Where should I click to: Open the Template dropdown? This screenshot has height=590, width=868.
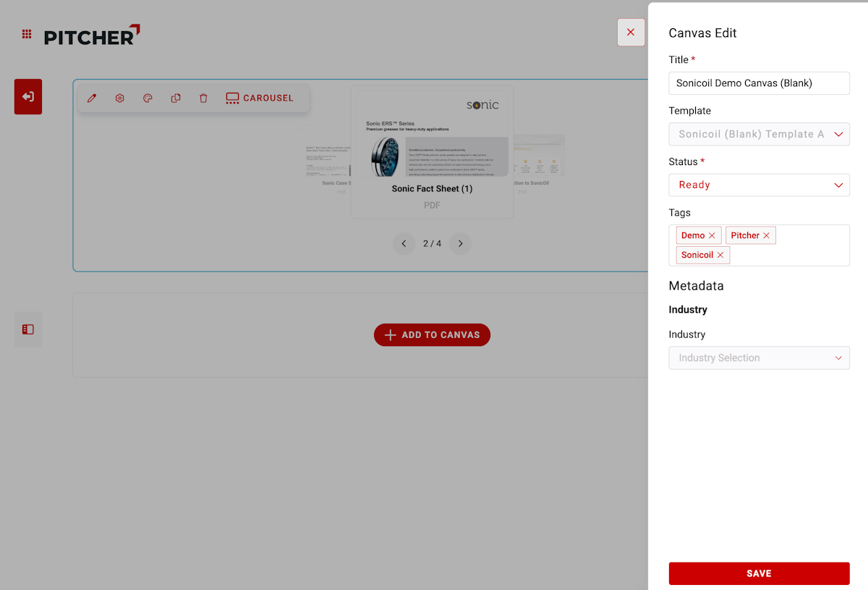[759, 134]
